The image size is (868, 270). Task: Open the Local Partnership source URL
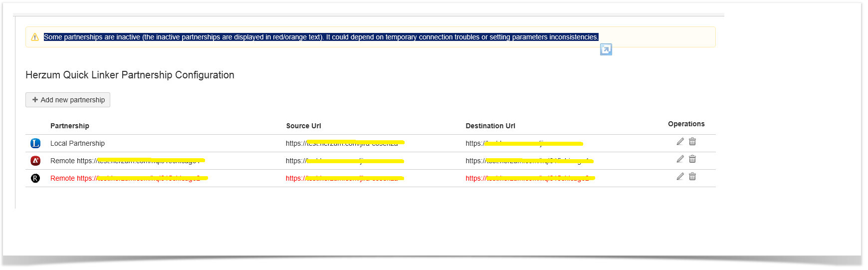pos(344,143)
